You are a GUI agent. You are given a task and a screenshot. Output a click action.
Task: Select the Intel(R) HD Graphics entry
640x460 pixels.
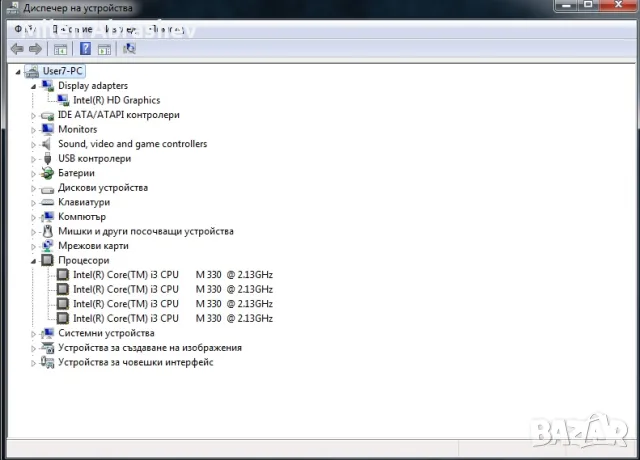(x=117, y=100)
